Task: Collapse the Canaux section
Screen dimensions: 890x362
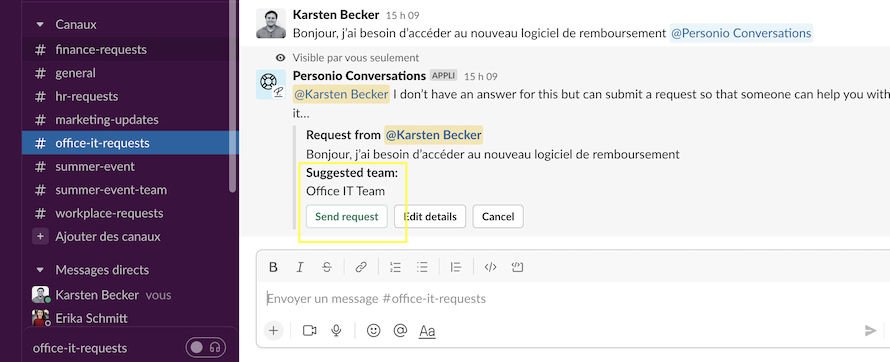Action: tap(40, 24)
